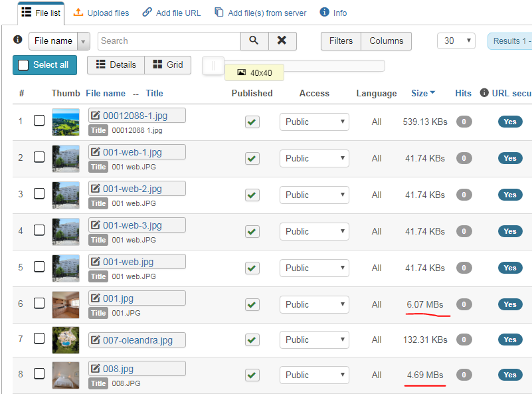Open Access dropdown for 008.jpg
The height and width of the screenshot is (394, 532).
[314, 375]
